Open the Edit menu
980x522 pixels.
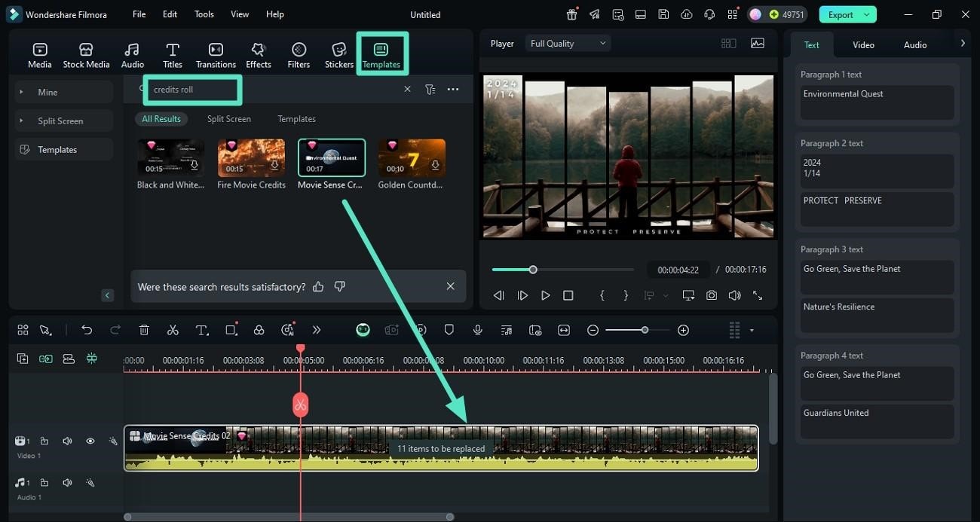(x=170, y=14)
